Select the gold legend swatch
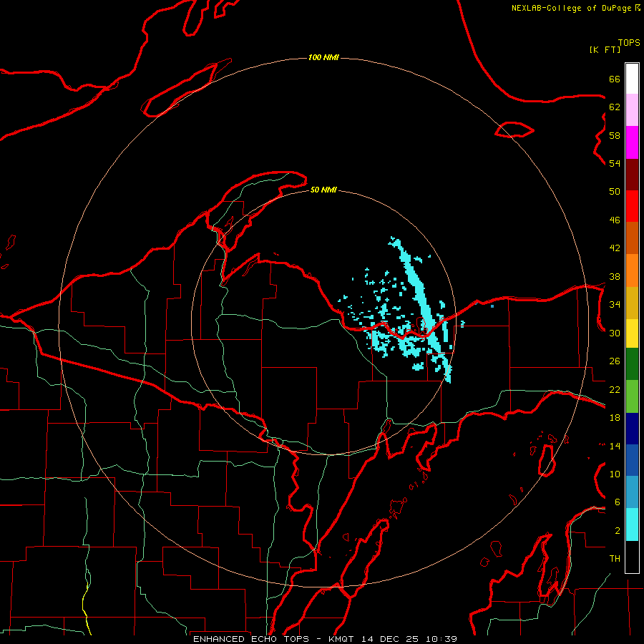This screenshot has height=644, width=644. click(x=632, y=303)
